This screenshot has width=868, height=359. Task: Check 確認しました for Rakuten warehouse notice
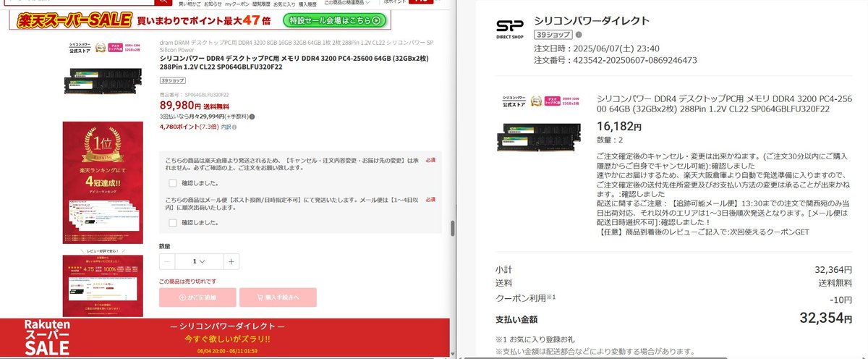tap(173, 183)
